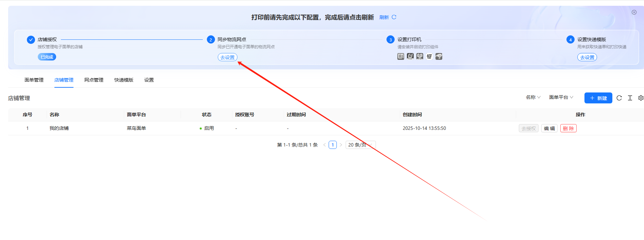Select page 1 in the pagination
Image resolution: width=644 pixels, height=240 pixels.
(x=333, y=145)
